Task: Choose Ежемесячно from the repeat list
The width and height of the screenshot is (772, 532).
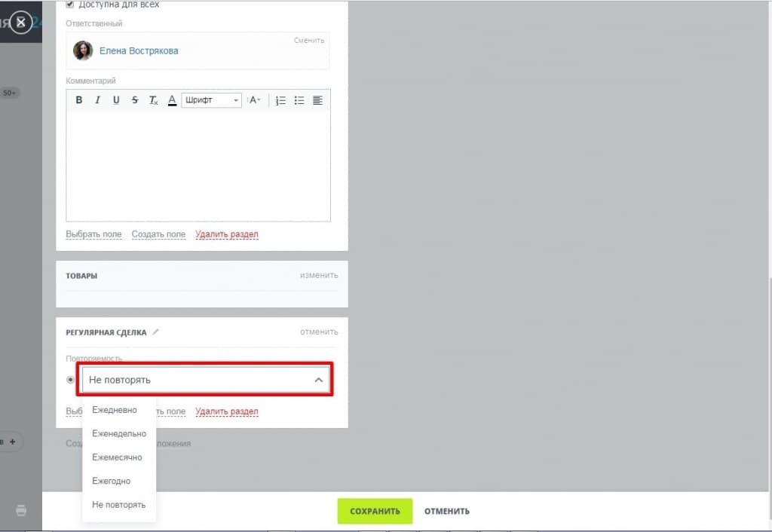Action: tap(117, 457)
